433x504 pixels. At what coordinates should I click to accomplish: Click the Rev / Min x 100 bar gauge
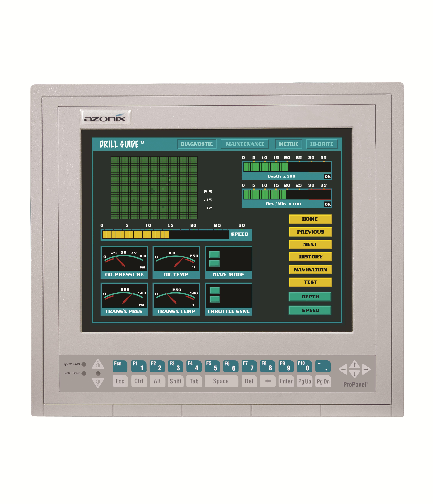click(287, 198)
